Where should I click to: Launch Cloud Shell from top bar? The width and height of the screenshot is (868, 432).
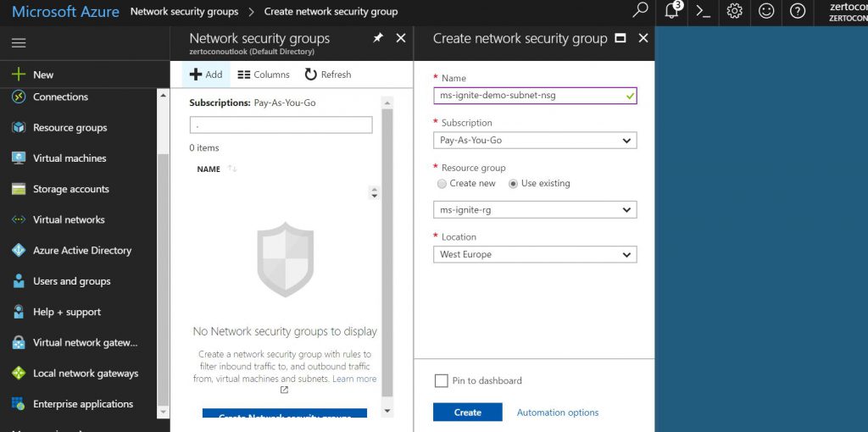click(703, 11)
